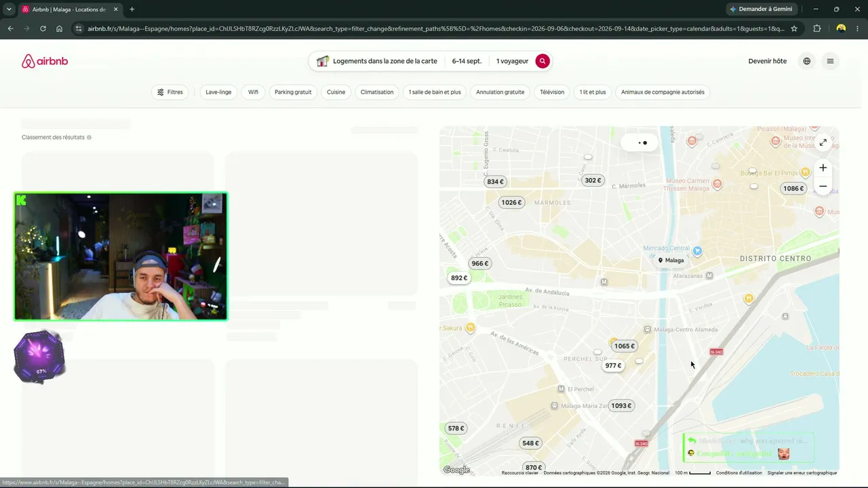Select the 1 salle de bain et plus filter
Viewport: 868px width, 488px height.
pos(435,92)
